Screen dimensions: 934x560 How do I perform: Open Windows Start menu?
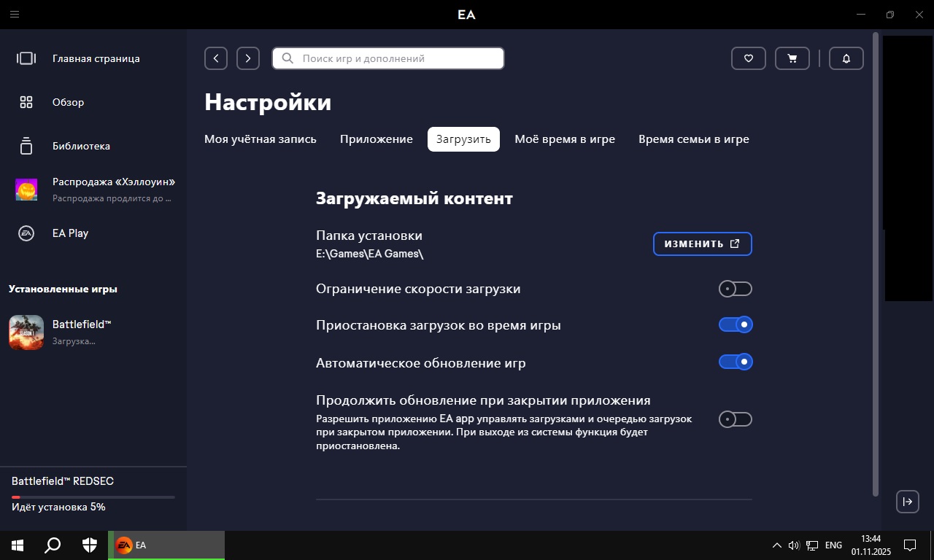pyautogui.click(x=18, y=545)
